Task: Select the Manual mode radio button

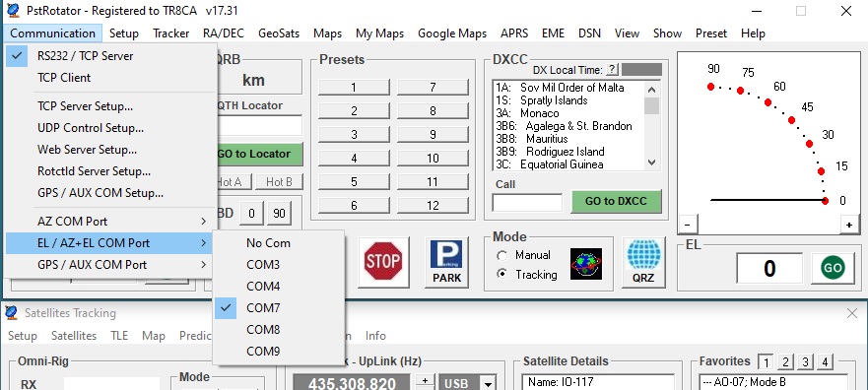Action: pyautogui.click(x=502, y=256)
